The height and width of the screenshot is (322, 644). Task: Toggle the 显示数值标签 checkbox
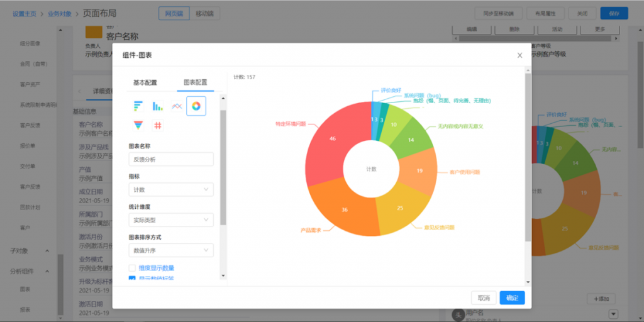click(132, 279)
